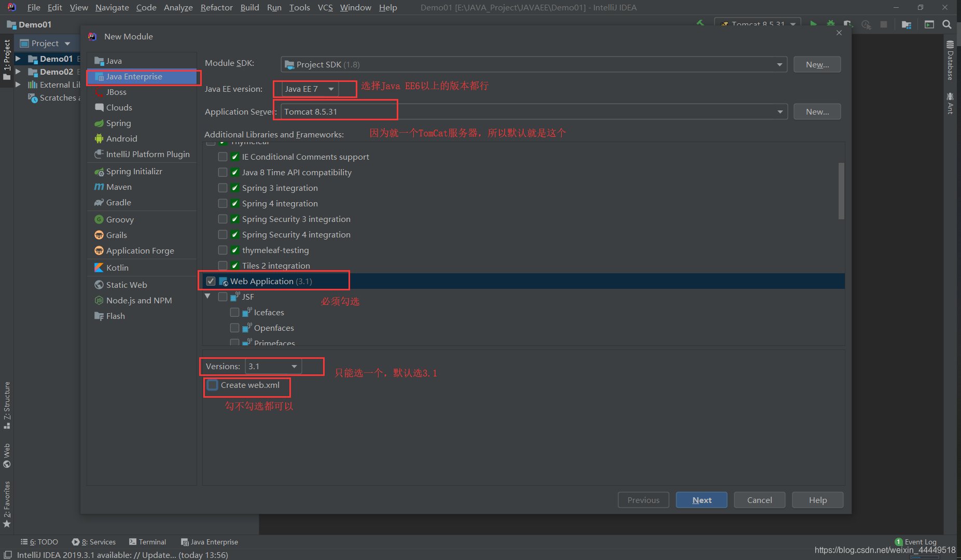
Task: Click the Previous button
Action: click(x=644, y=500)
